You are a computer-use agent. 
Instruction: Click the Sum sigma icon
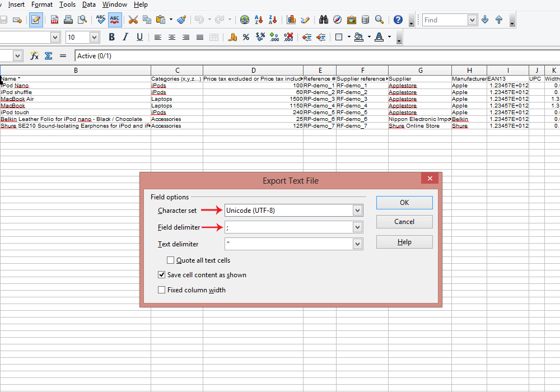49,55
